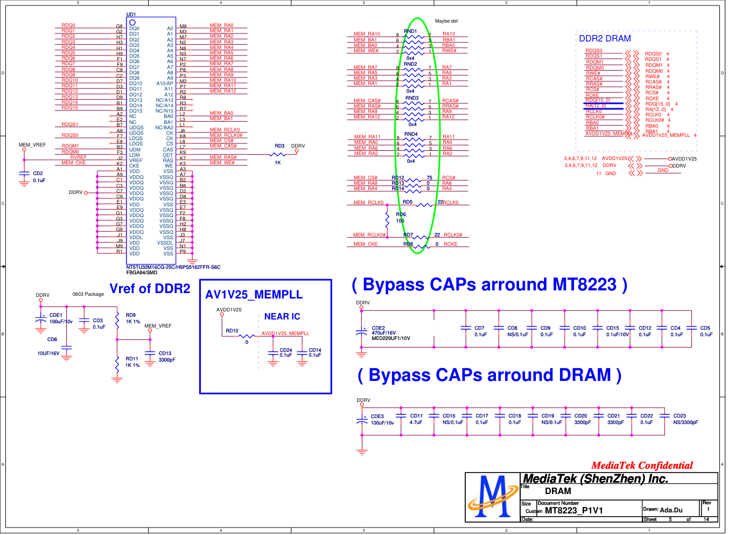The width and height of the screenshot is (756, 535).
Task: Select the FBGA84/SMD footprint text
Action: (142, 273)
